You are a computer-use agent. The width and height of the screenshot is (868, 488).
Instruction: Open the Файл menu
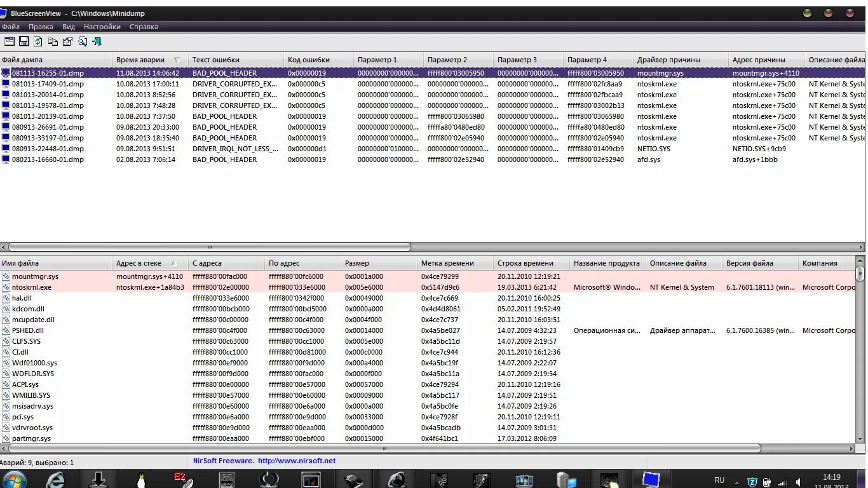click(x=11, y=27)
